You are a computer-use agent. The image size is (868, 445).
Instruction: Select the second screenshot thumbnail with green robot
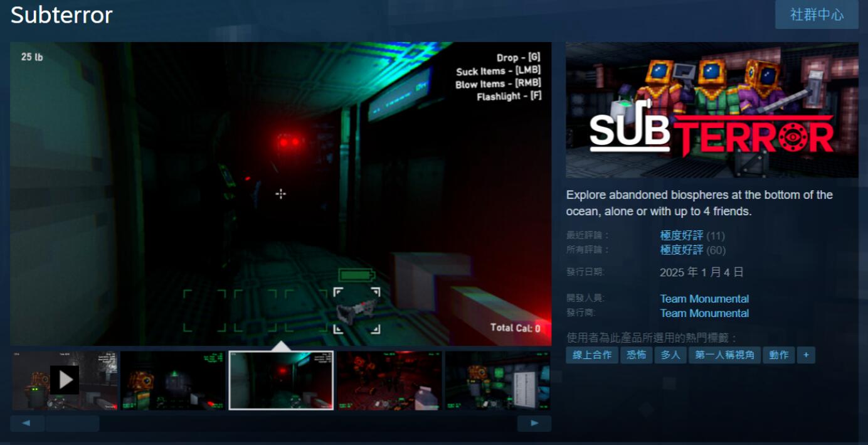click(x=173, y=380)
